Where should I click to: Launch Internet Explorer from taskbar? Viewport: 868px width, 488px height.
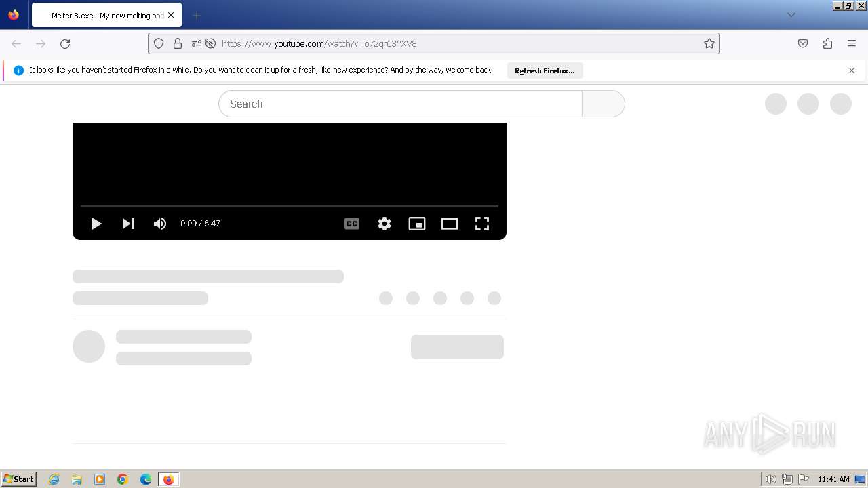tap(54, 479)
